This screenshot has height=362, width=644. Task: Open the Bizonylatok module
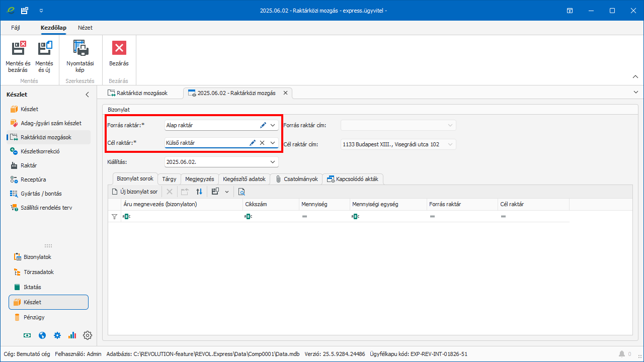coord(48,257)
